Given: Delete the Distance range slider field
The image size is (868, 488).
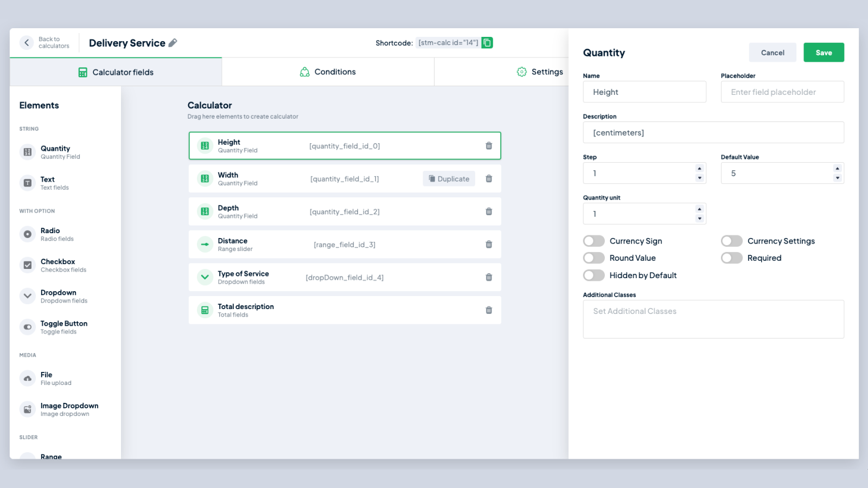Looking at the screenshot, I should point(489,245).
